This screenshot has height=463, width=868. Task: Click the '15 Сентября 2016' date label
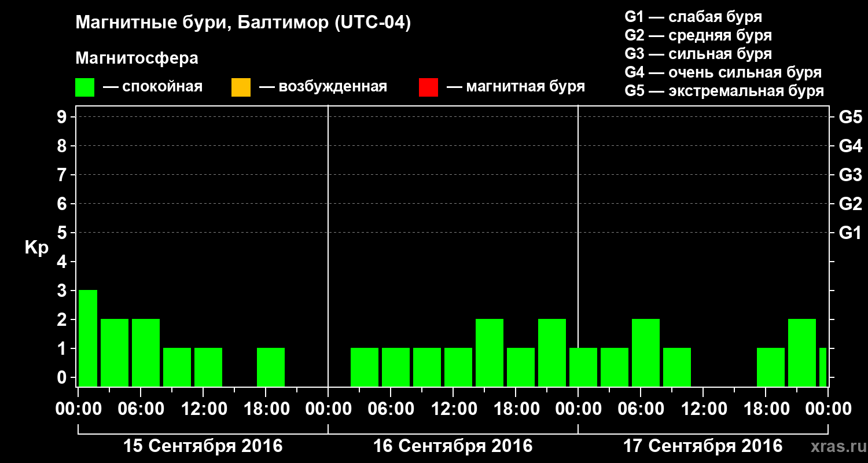point(203,446)
